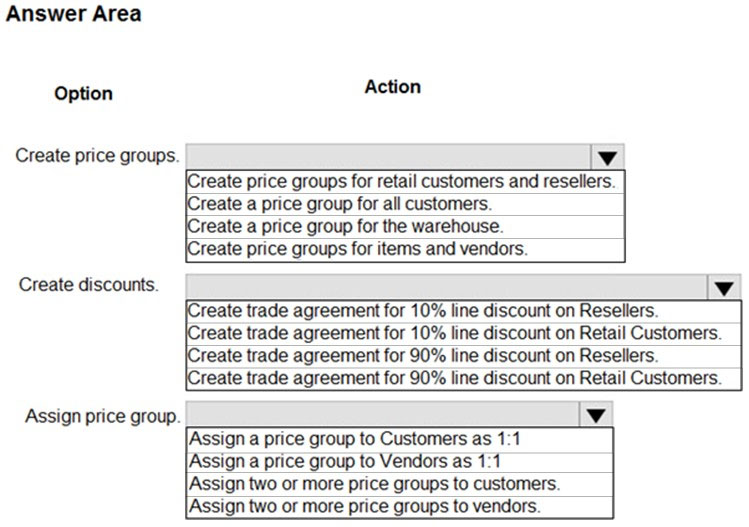Choose 10% line discount on Resellers option

click(x=463, y=311)
